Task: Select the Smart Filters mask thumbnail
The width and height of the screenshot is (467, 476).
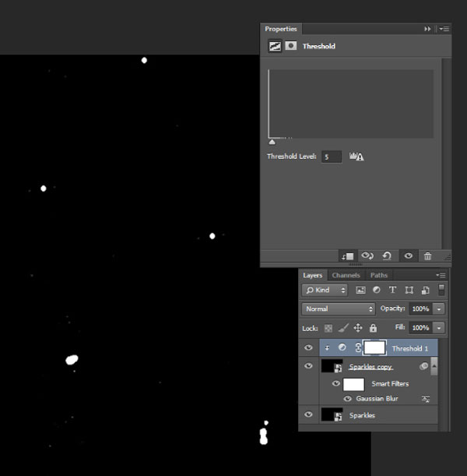Action: point(353,384)
